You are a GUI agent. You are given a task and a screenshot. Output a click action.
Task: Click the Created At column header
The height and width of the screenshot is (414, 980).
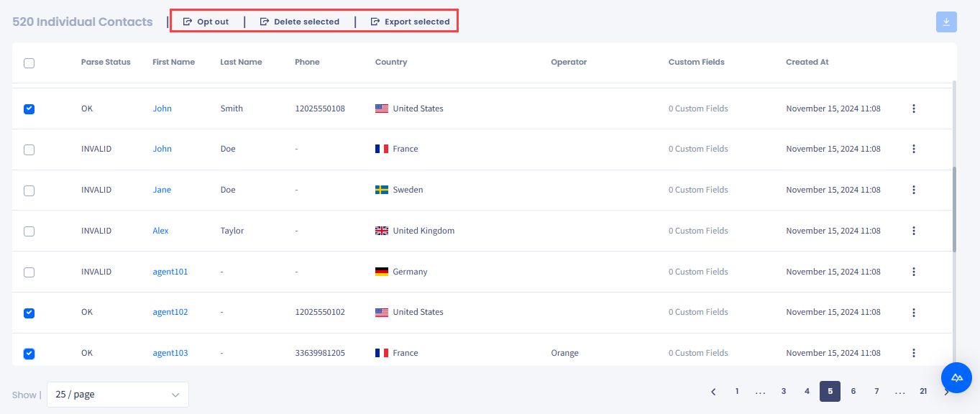pyautogui.click(x=807, y=62)
